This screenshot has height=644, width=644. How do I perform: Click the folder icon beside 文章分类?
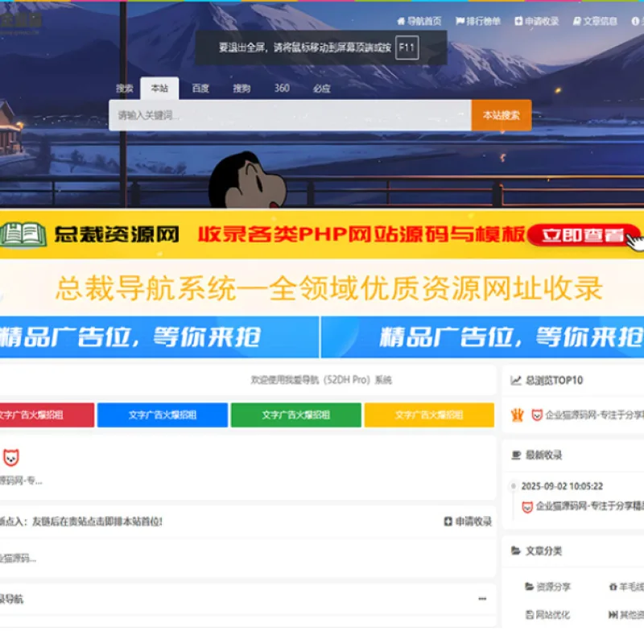tap(516, 551)
